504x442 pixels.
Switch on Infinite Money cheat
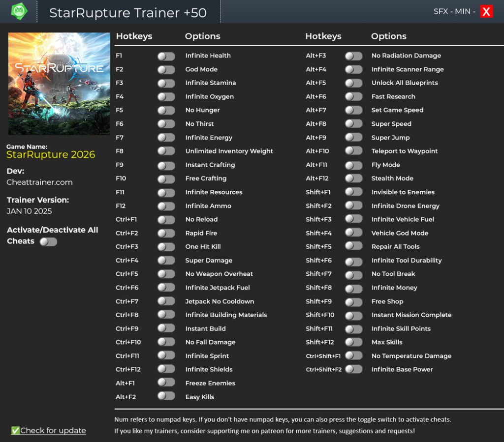coord(353,288)
